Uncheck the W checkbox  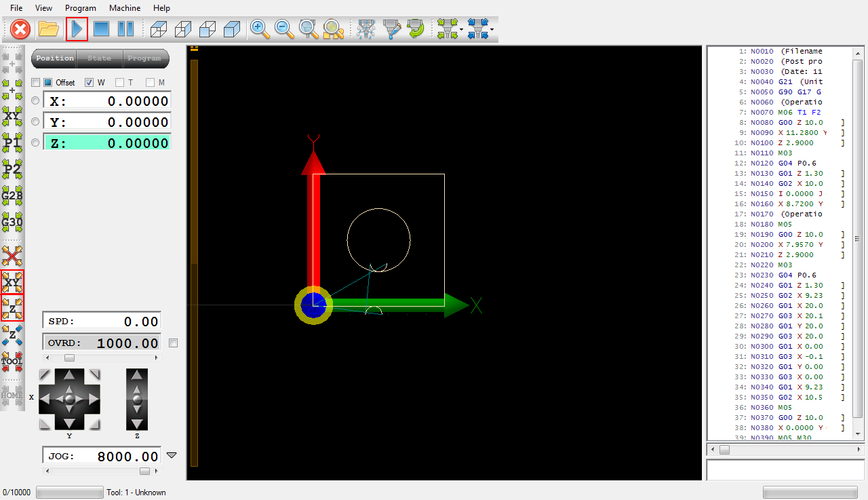point(89,83)
